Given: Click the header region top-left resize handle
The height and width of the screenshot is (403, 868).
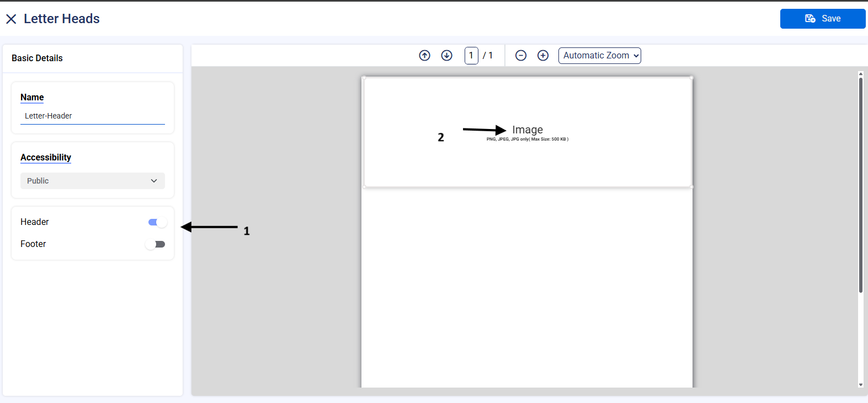Looking at the screenshot, I should pos(364,78).
